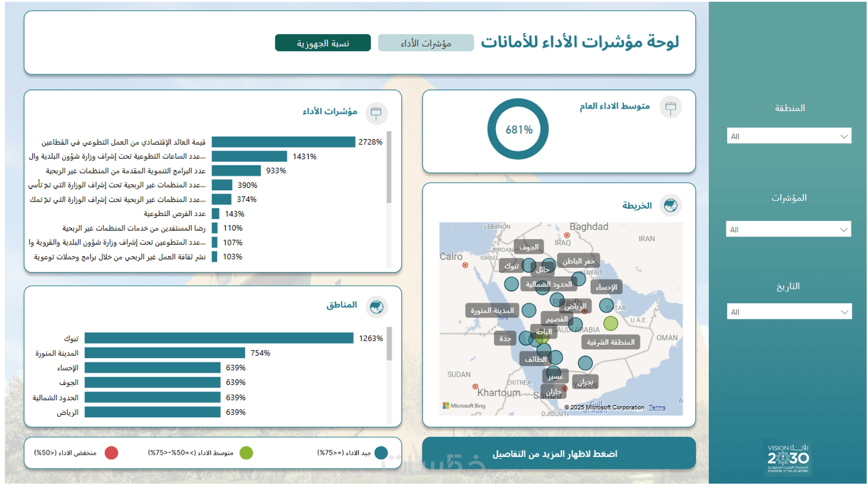Click the Microsoft Bing logo on map
868x485 pixels.
[464, 405]
